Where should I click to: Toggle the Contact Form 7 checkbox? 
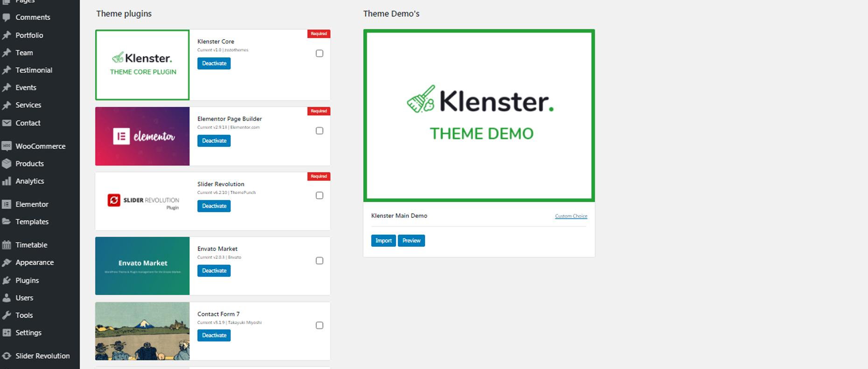(x=319, y=326)
